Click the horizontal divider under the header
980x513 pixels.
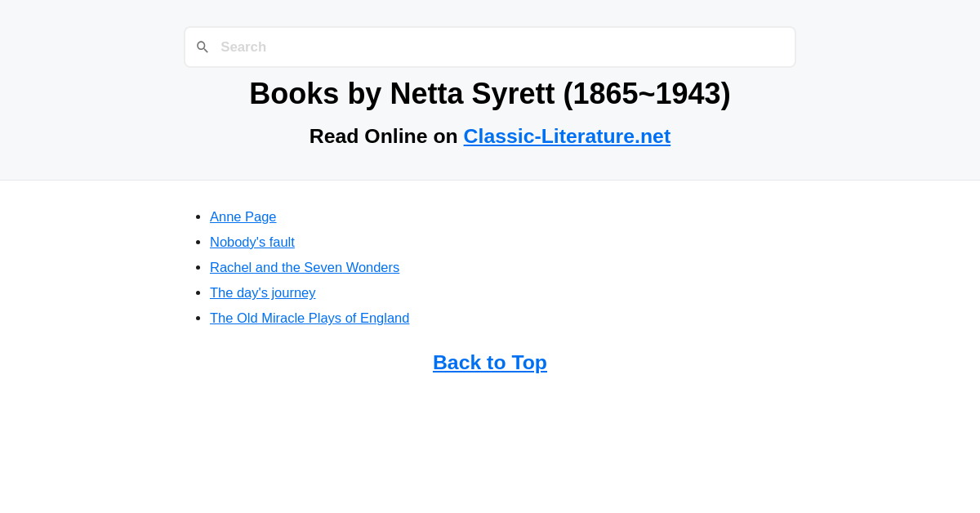490,180
